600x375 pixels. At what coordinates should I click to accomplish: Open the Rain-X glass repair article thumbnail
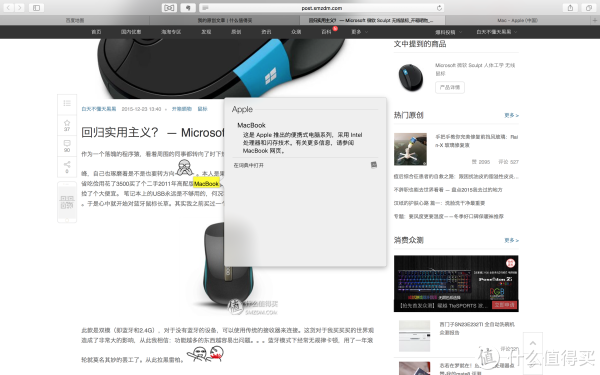[x=411, y=149]
